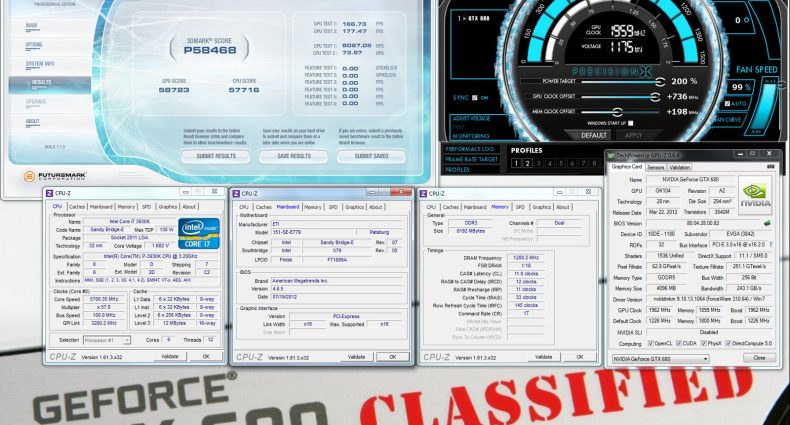Click the DRAM Frequency 1200.2 MHz field

(x=525, y=257)
